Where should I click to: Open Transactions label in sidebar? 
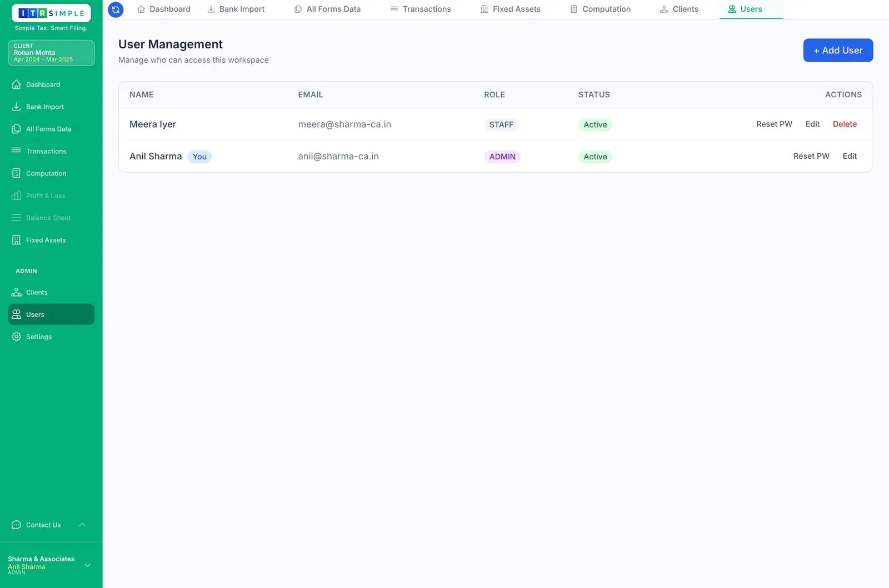46,152
